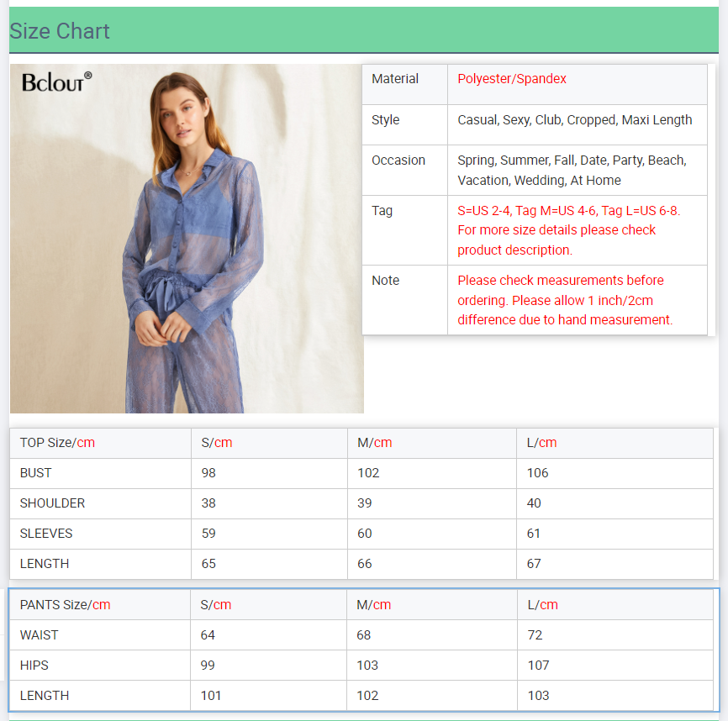
Task: Click the 'TOP Size/cm' header cell
Action: (x=100, y=443)
